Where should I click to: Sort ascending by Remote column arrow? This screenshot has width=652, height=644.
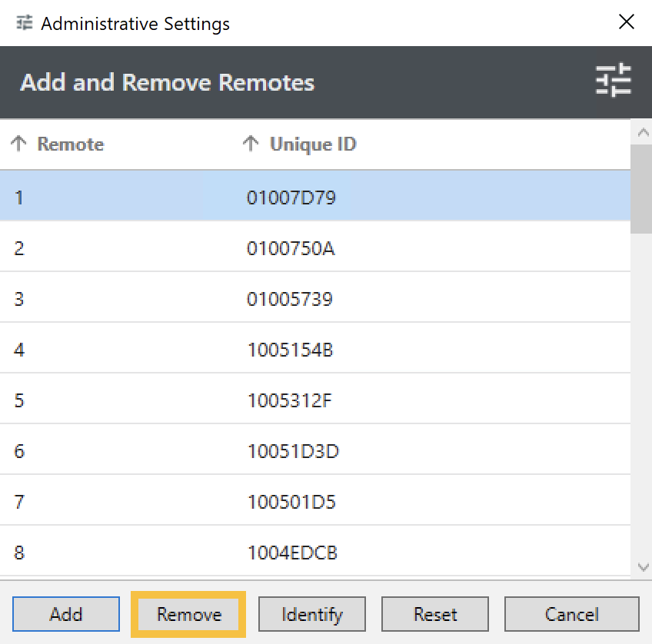pyautogui.click(x=19, y=144)
